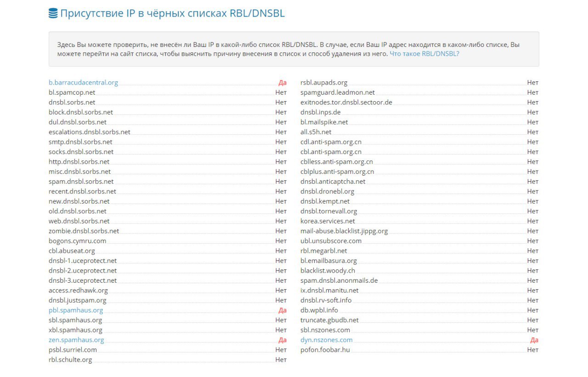The image size is (588, 377).
Task: Click the 'Да' status next to pbl.spamhaus.org
Action: pyautogui.click(x=283, y=310)
